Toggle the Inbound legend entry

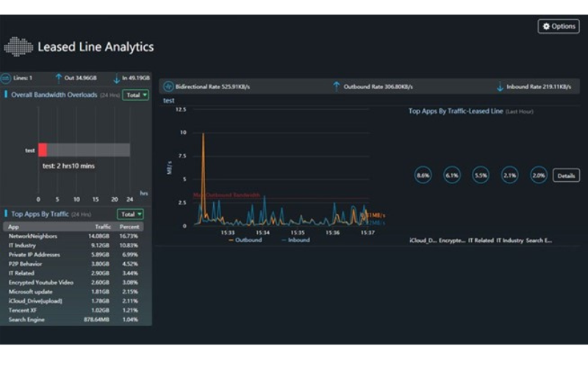click(x=295, y=240)
